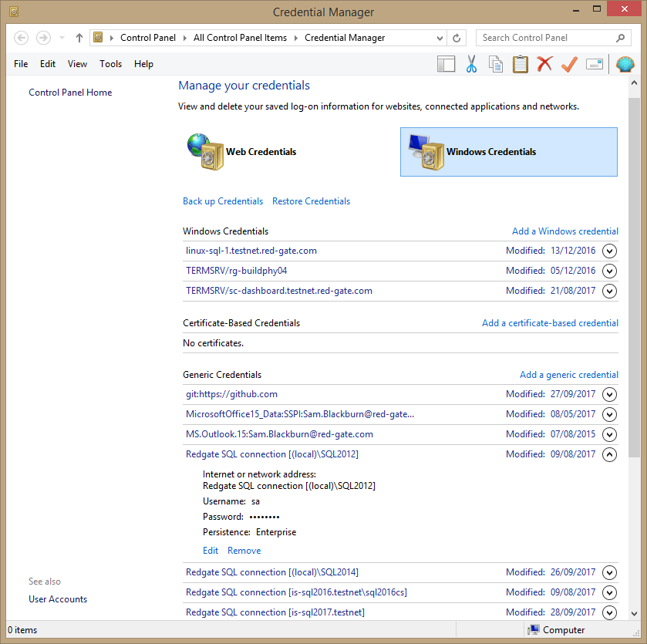The height and width of the screenshot is (644, 647).
Task: Click All Control Panel Items breadcrumb
Action: pos(240,38)
